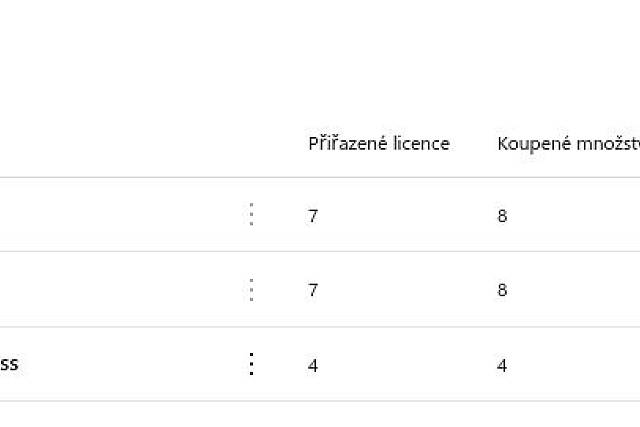640x427 pixels.
Task: Open the product name ending in 'ss'
Action: tap(9, 365)
